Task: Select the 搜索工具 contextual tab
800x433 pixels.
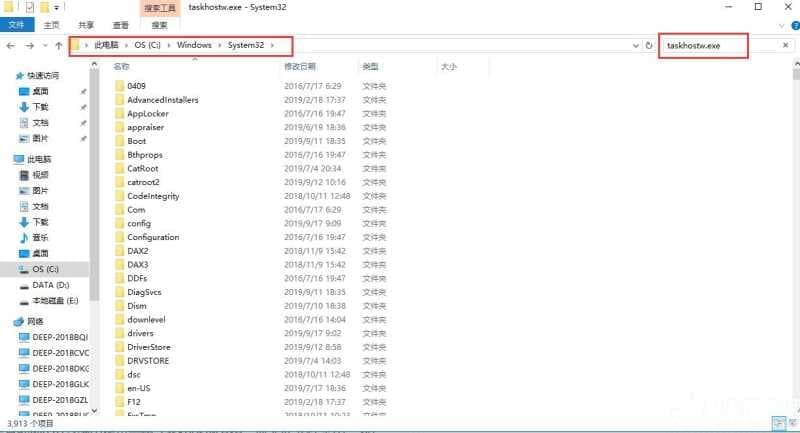Action: pos(160,8)
